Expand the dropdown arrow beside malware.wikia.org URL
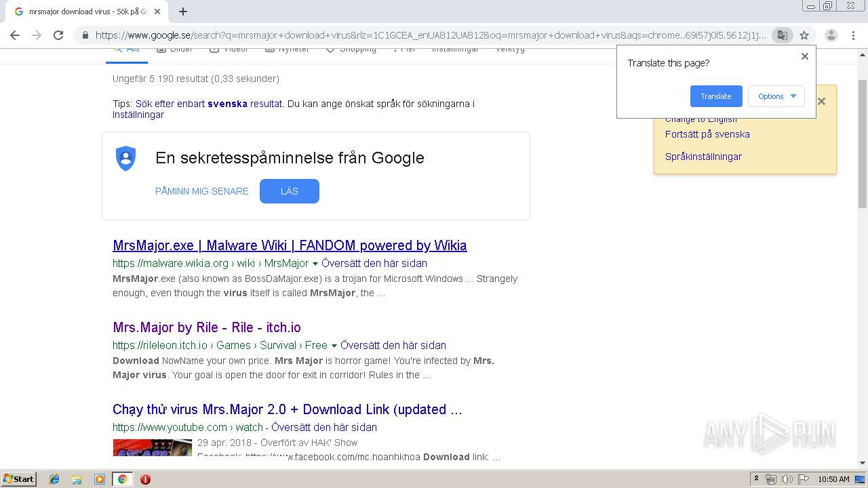This screenshot has height=488, width=868. [x=315, y=264]
